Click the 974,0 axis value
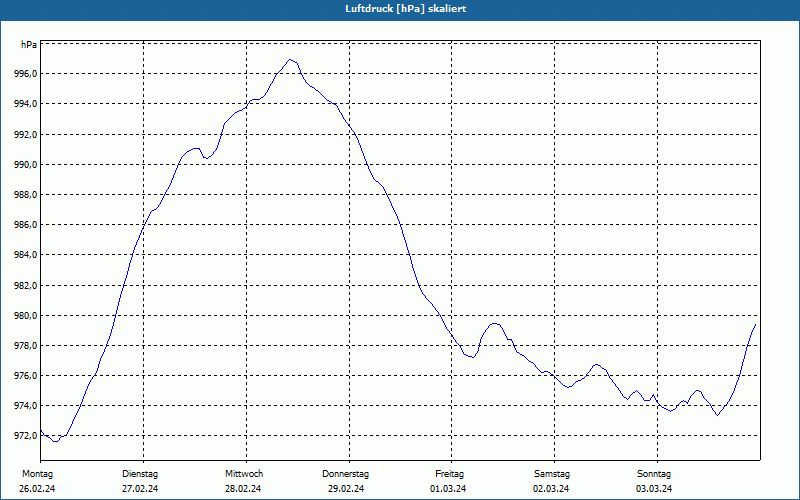 point(26,406)
